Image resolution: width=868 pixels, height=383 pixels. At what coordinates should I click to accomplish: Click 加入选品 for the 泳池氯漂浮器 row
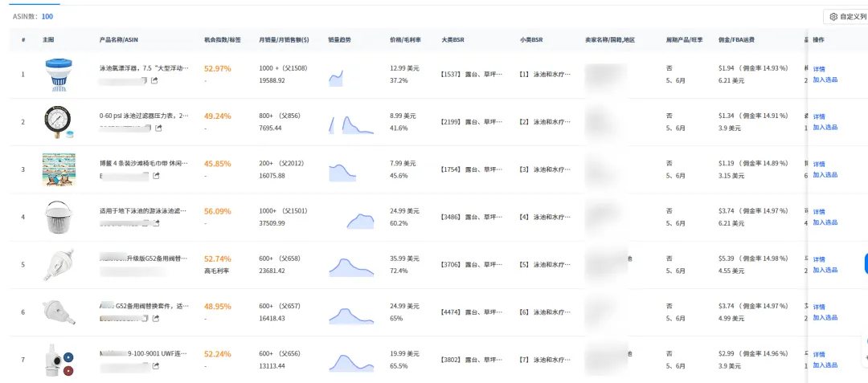825,79
